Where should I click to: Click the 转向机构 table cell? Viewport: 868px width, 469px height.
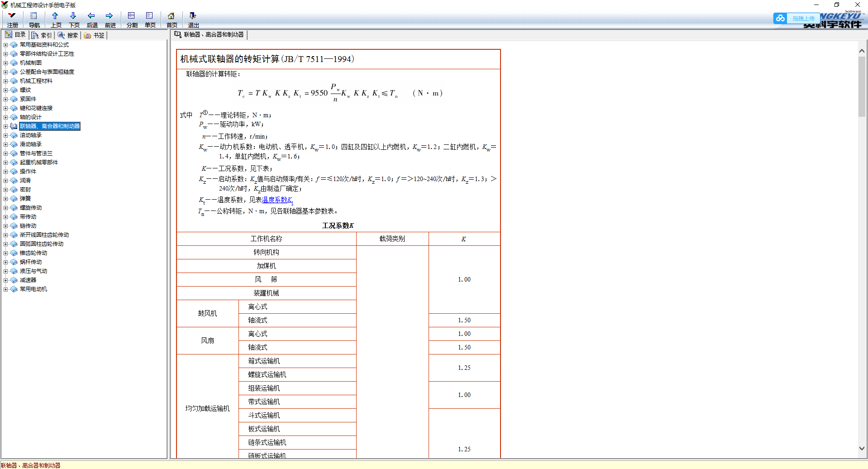[x=267, y=253]
